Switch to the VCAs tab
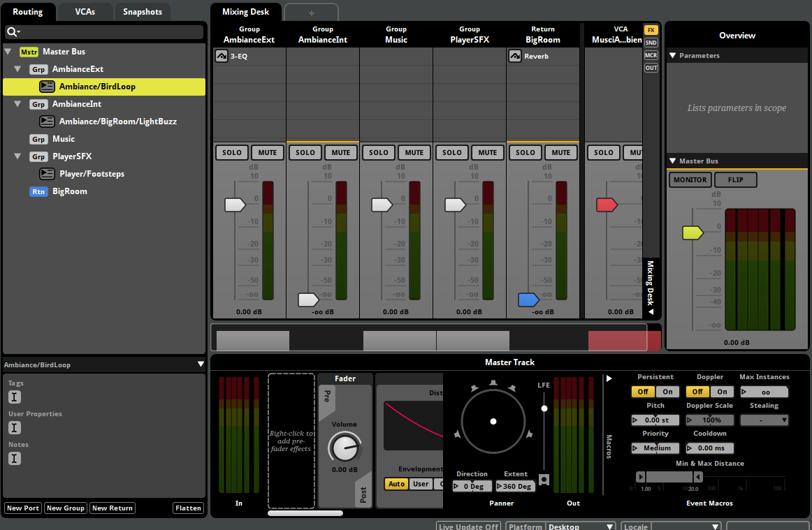 [x=85, y=12]
